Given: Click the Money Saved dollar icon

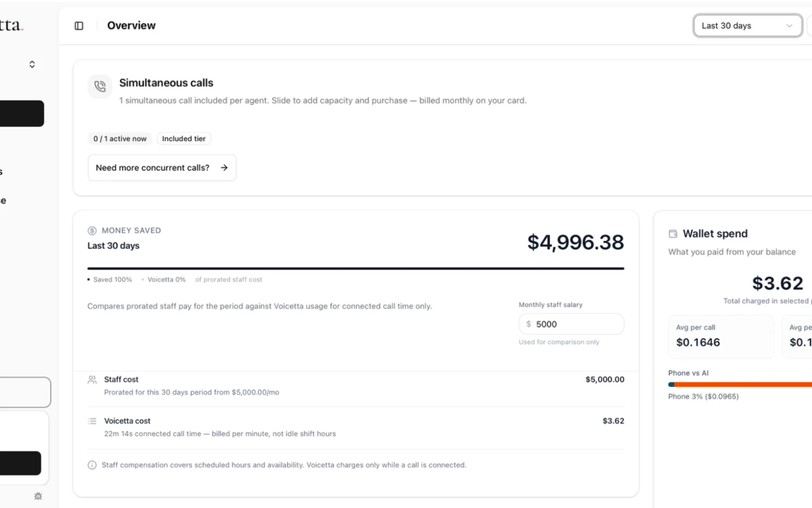Looking at the screenshot, I should coord(92,231).
